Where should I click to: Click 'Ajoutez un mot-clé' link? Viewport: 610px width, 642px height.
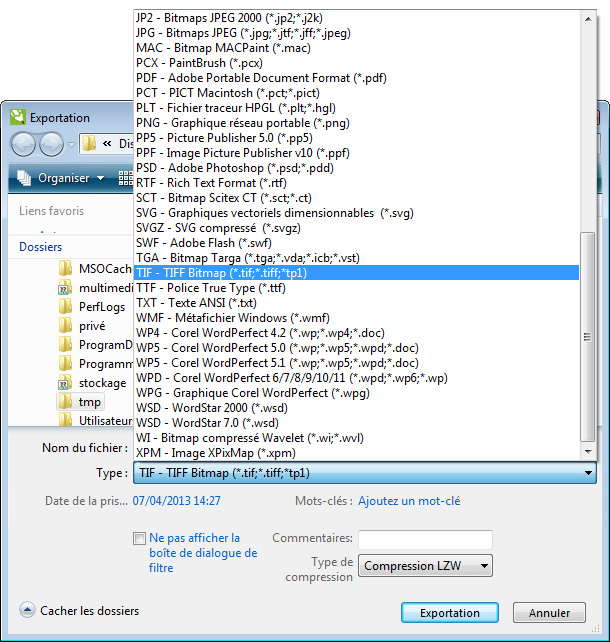point(410,501)
